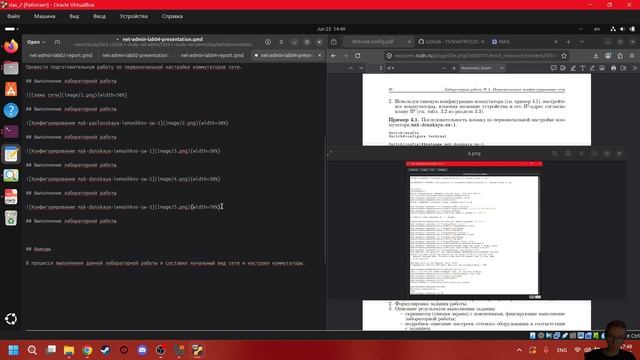Edit the PDF page number field
Screen dimensions: 640x360
(376, 68)
